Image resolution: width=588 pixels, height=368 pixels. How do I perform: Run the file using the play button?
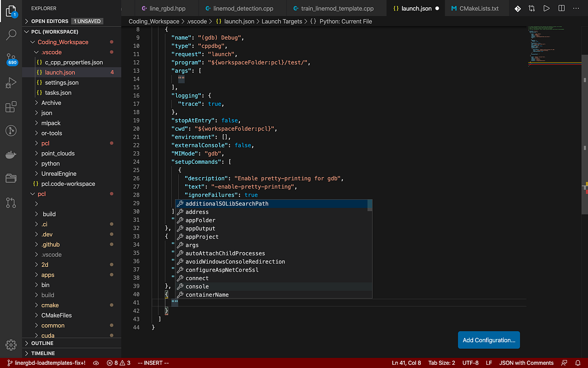pyautogui.click(x=546, y=8)
